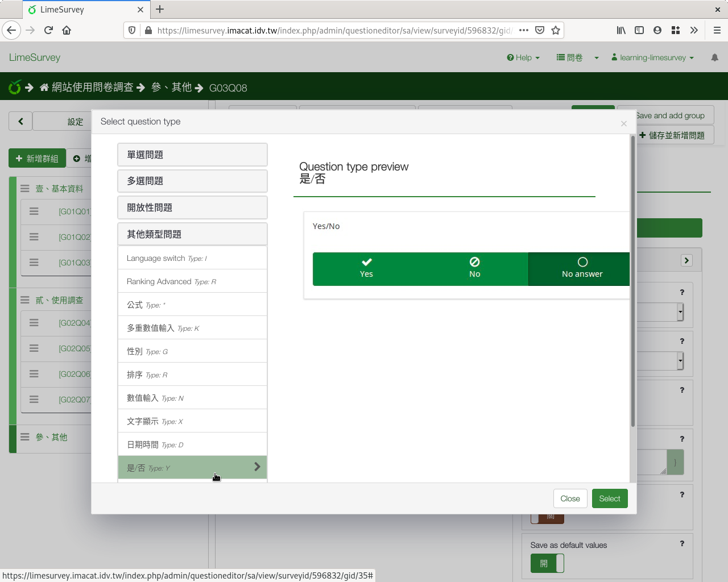Close the LimeSurvey browser tab
This screenshot has height=582, width=728.
coord(140,10)
